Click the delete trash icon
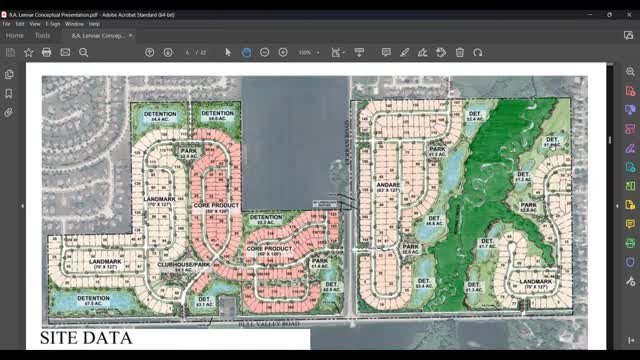 click(x=460, y=52)
